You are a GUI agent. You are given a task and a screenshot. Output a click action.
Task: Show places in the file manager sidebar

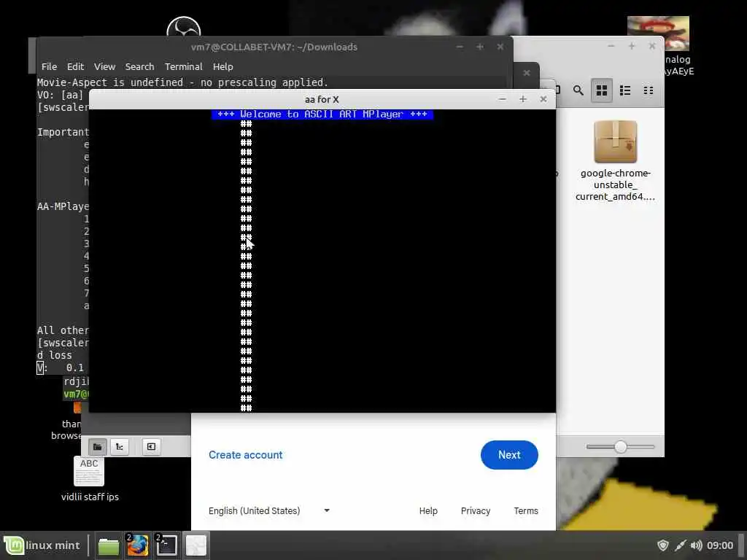[x=97, y=447]
